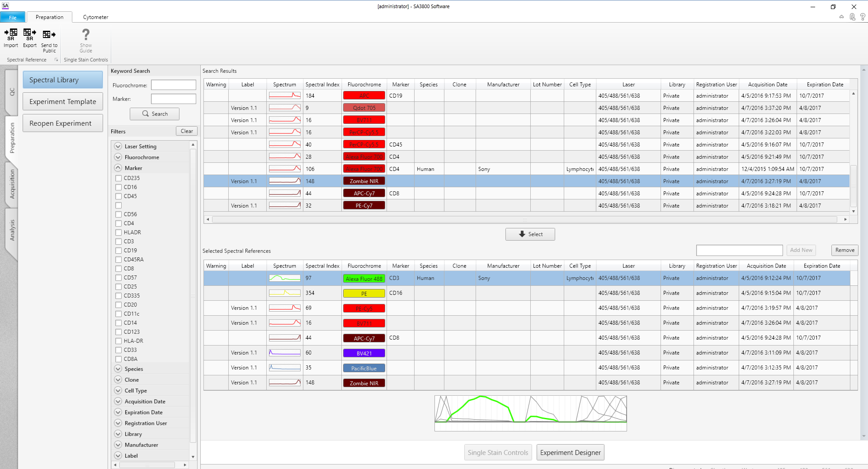The width and height of the screenshot is (868, 469).
Task: Click the blue PacificBlue fluorochrome swatch
Action: [364, 368]
